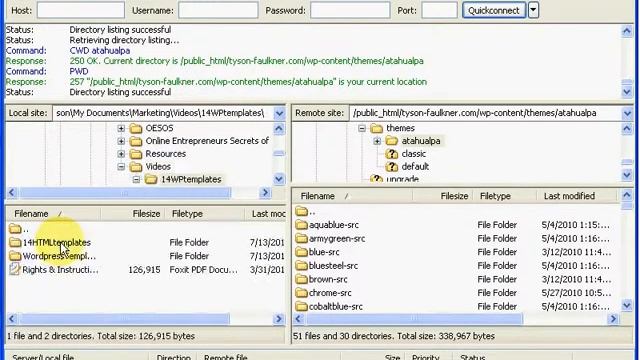Click the Remote site path field
The height and width of the screenshot is (360, 640).
pyautogui.click(x=485, y=113)
